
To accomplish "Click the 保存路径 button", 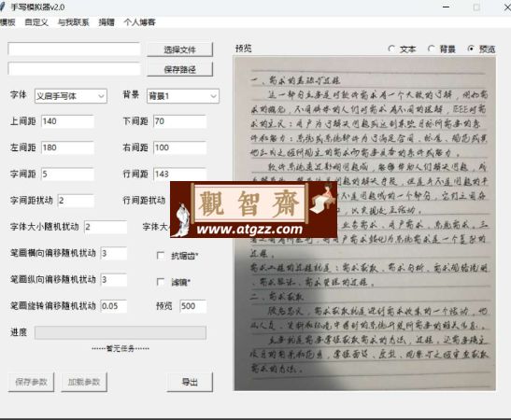I will coord(180,69).
